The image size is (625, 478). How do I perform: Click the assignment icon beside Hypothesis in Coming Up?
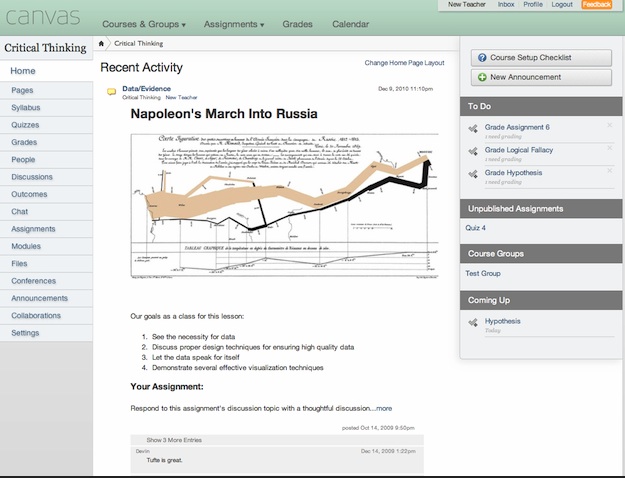pyautogui.click(x=473, y=322)
